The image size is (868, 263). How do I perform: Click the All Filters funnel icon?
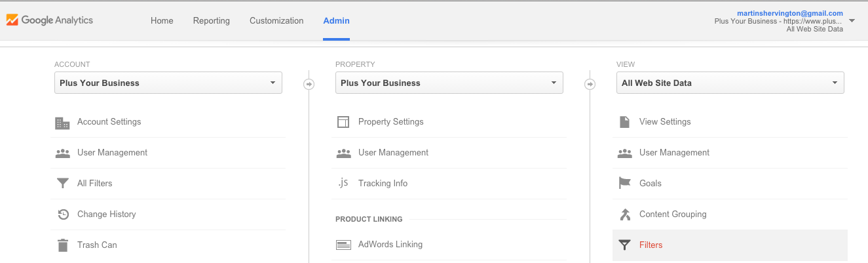click(x=62, y=184)
